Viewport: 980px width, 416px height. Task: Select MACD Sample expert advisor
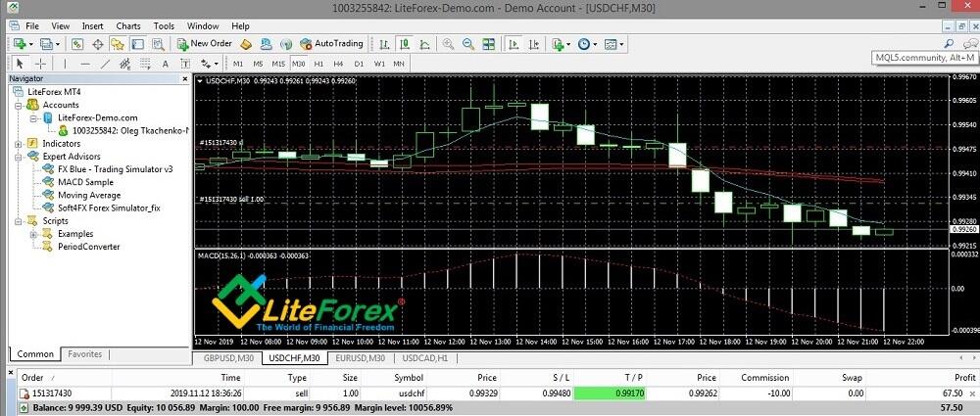85,182
